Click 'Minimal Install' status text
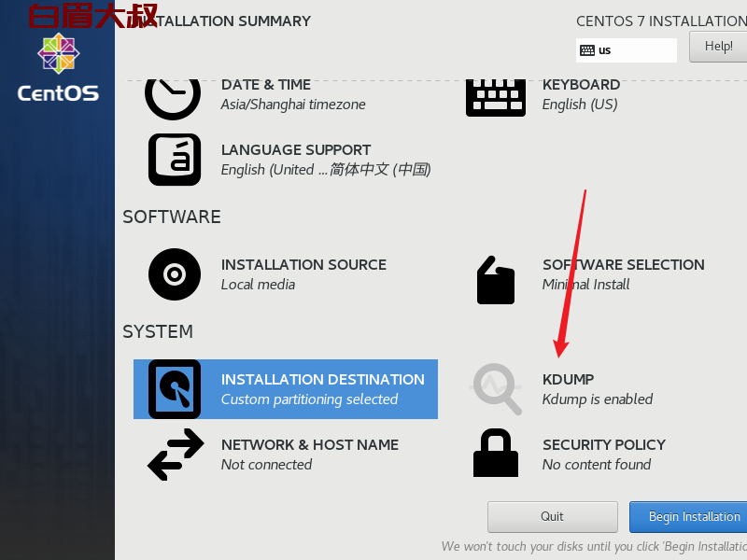This screenshot has height=560, width=747. pyautogui.click(x=586, y=285)
